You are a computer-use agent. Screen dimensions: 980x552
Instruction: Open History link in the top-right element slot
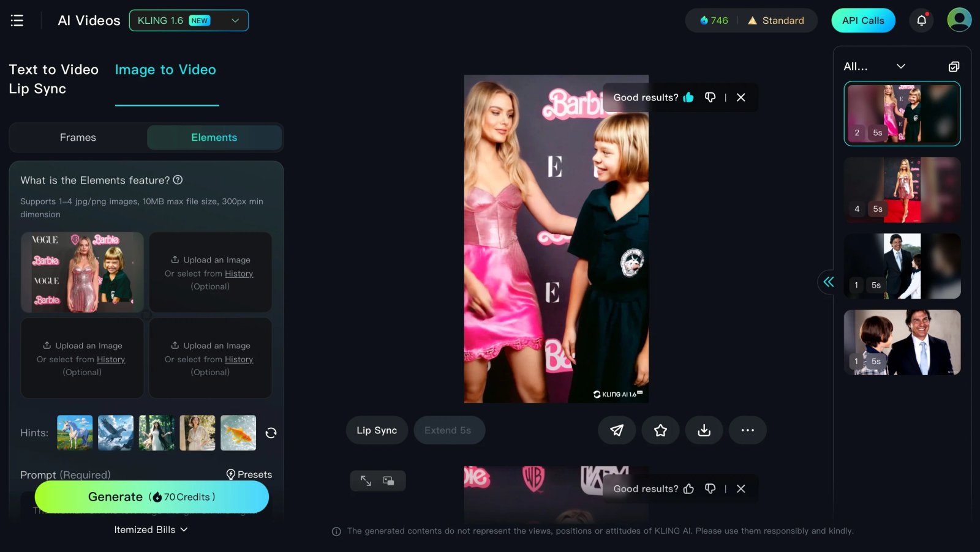tap(239, 274)
